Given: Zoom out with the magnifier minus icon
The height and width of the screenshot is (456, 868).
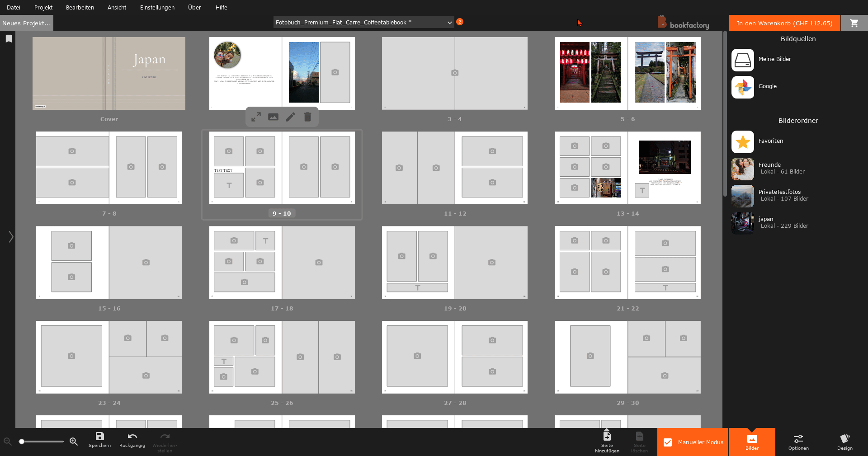Looking at the screenshot, I should click(7, 442).
